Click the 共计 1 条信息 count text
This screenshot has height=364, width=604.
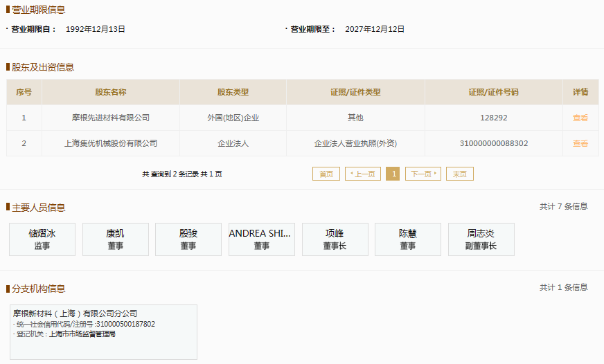(x=564, y=287)
